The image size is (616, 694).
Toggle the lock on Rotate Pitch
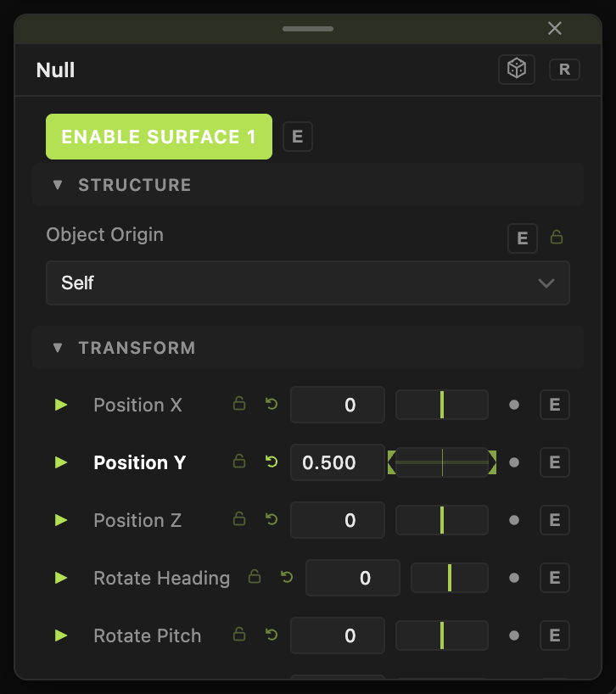coord(239,634)
